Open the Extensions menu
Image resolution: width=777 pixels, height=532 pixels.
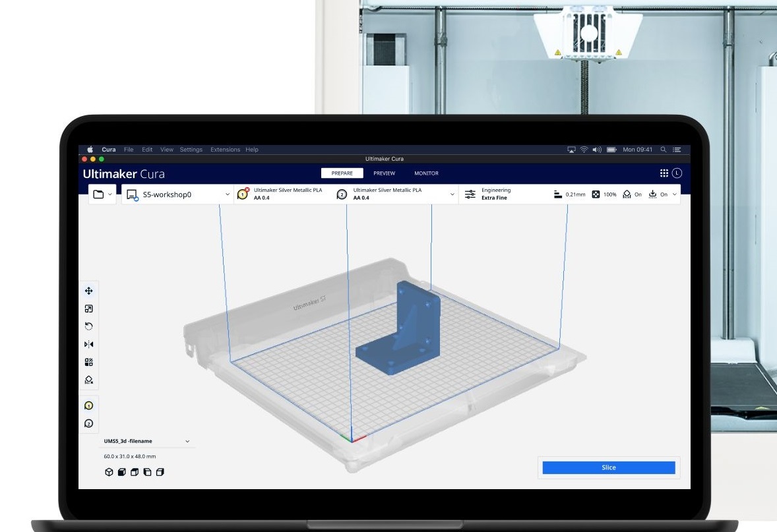click(225, 150)
